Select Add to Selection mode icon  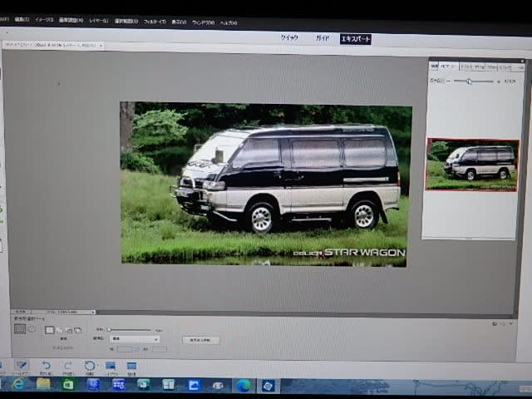click(x=59, y=330)
